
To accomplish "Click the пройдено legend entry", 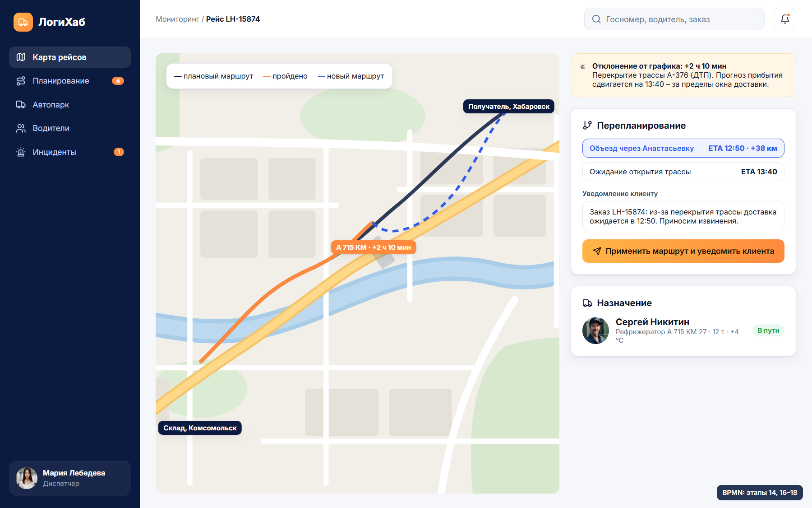I will tap(285, 76).
